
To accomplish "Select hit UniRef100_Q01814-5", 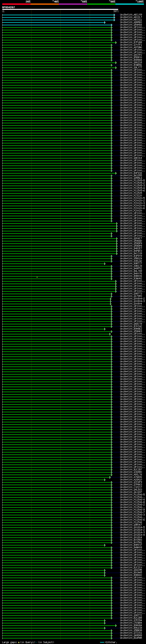I will pyautogui.click(x=132, y=527).
